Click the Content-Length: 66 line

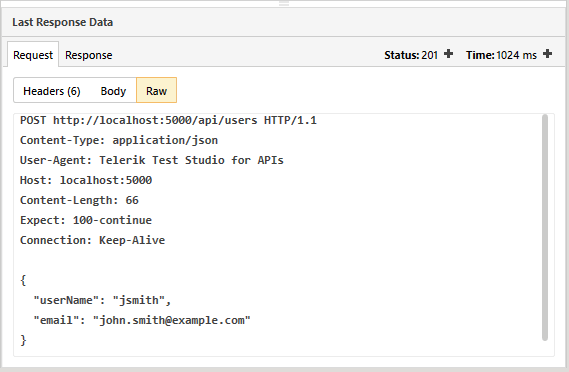tap(79, 200)
